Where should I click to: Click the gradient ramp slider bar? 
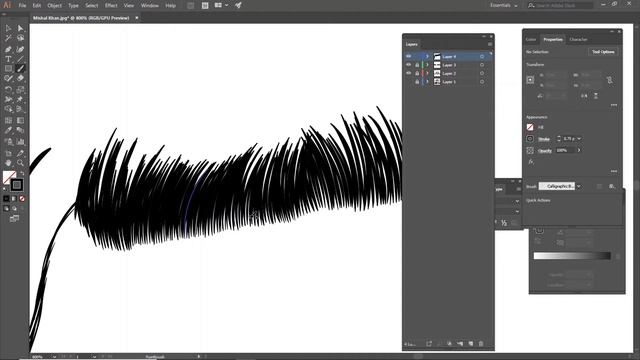[x=572, y=256]
